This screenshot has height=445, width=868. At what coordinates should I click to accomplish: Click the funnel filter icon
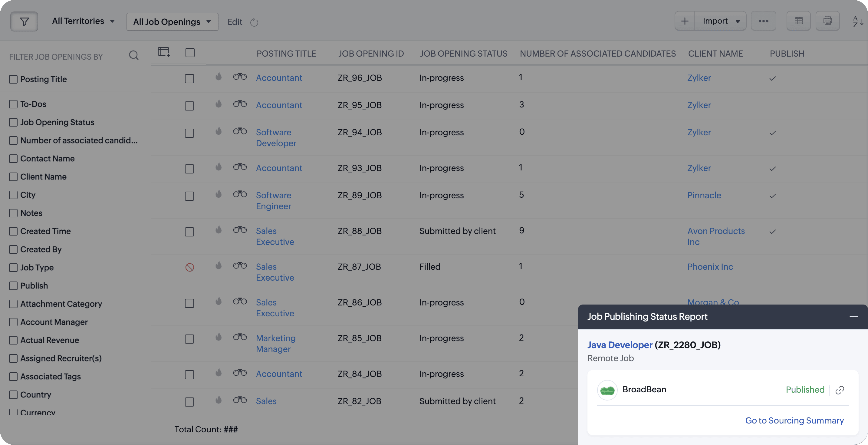[24, 21]
